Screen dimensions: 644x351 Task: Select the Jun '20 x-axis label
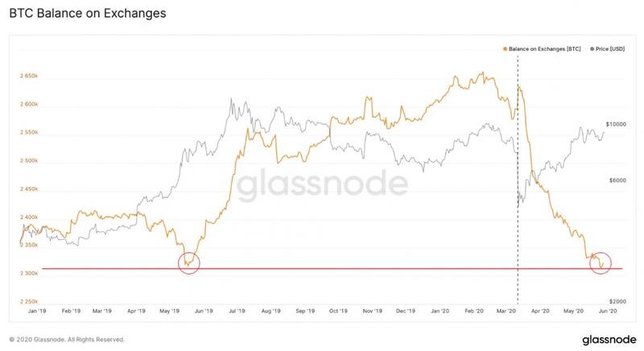(x=609, y=311)
